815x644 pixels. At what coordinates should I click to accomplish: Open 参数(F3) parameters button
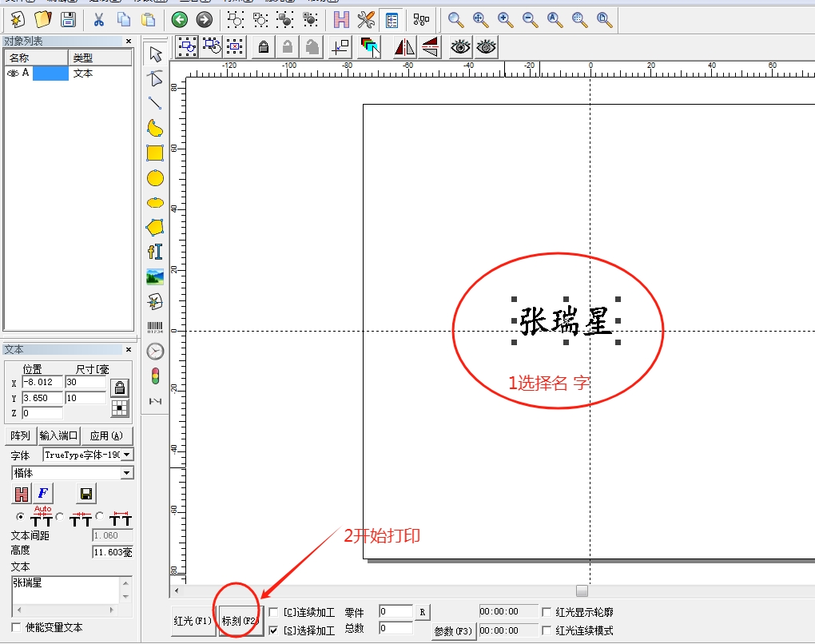pyautogui.click(x=453, y=631)
